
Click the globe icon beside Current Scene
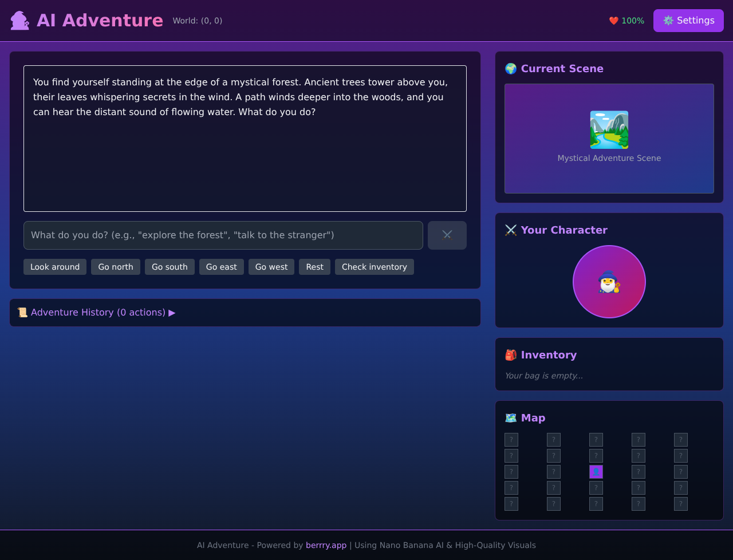pyautogui.click(x=510, y=68)
